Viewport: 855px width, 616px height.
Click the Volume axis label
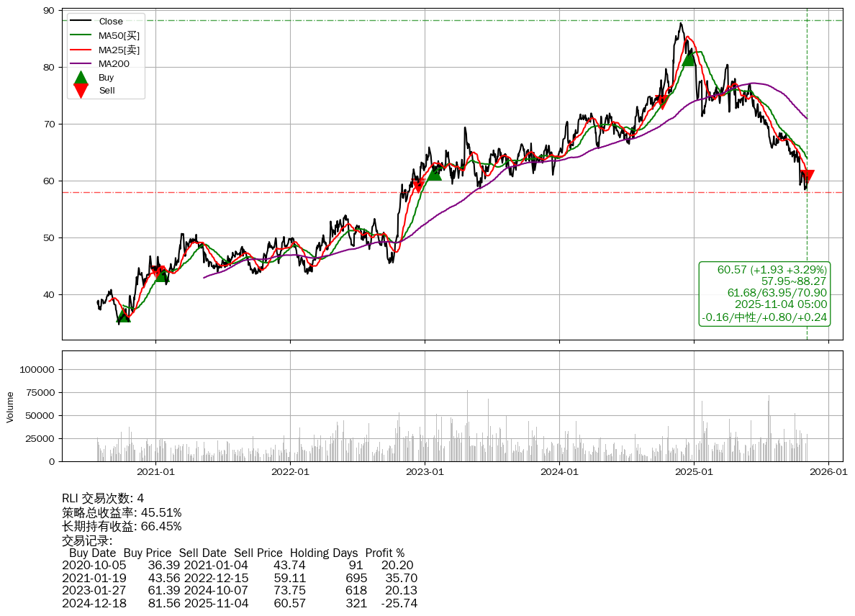point(10,407)
